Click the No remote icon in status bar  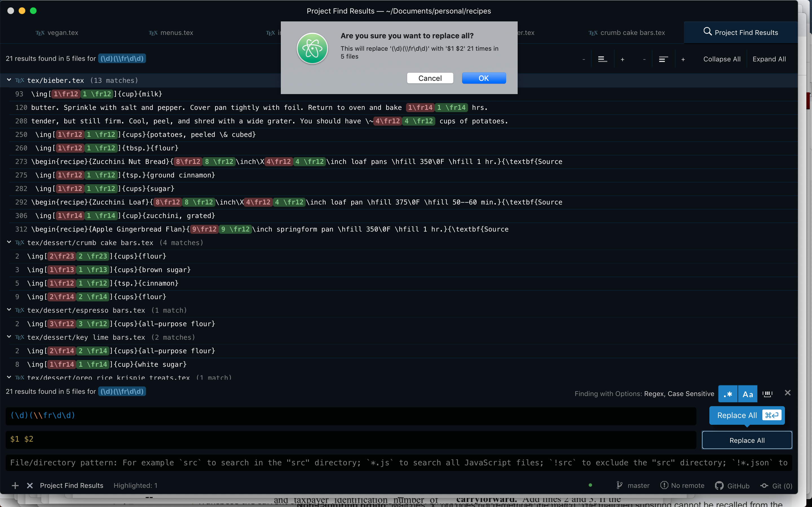665,485
